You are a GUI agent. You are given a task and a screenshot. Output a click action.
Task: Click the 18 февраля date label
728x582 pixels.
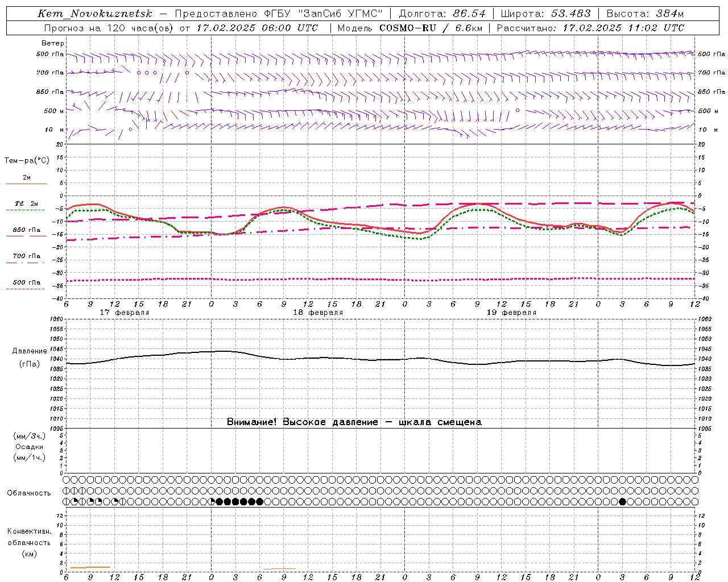318,313
